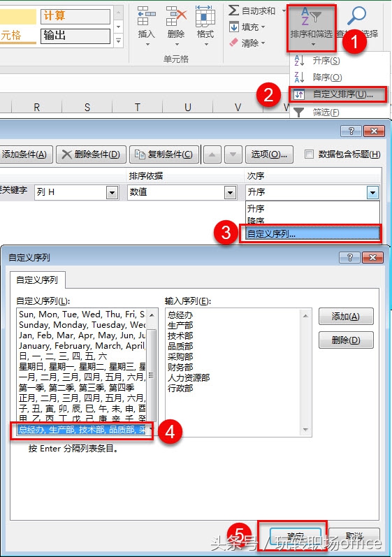Click 财务部 in entries box

180,367
